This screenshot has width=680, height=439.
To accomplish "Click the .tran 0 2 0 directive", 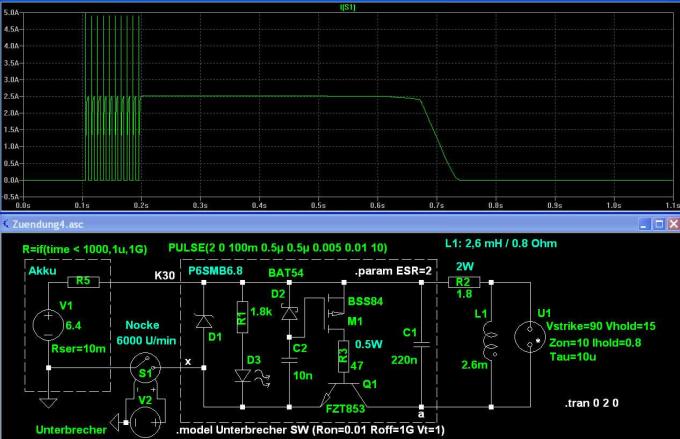I will coord(591,400).
